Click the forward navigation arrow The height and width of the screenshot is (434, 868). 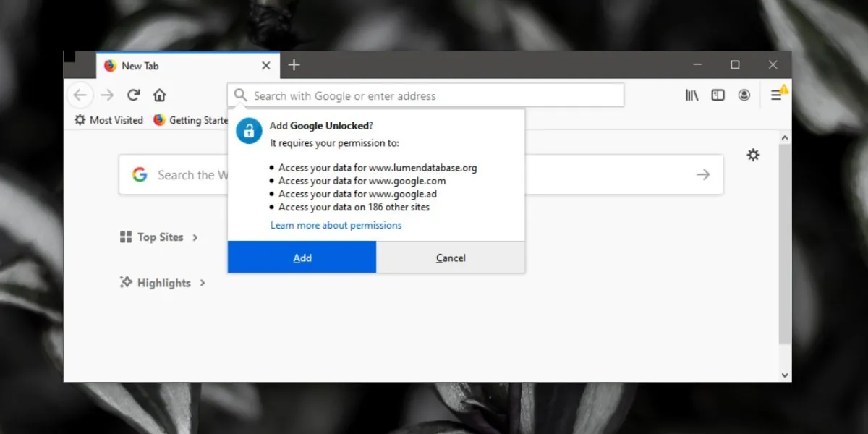tap(107, 95)
